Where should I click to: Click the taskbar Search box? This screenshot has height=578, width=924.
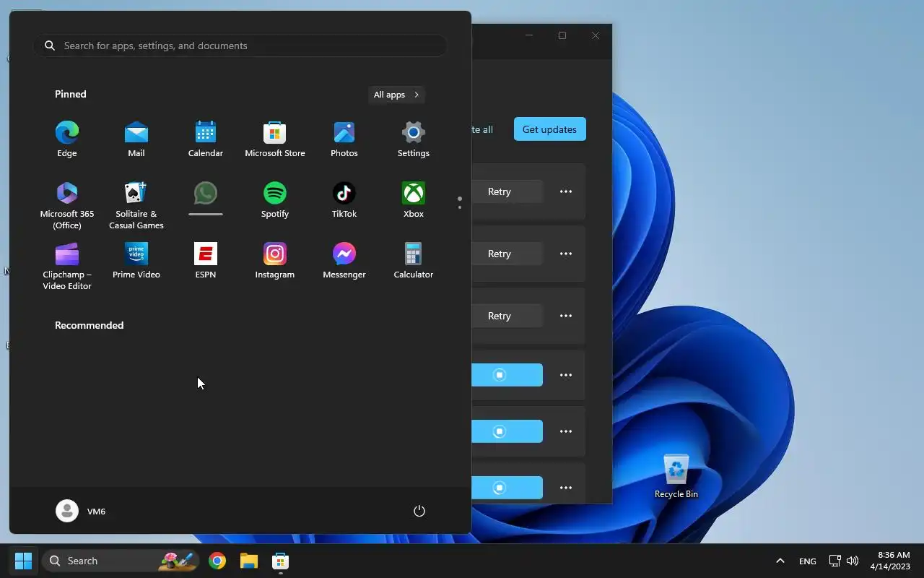pyautogui.click(x=120, y=561)
